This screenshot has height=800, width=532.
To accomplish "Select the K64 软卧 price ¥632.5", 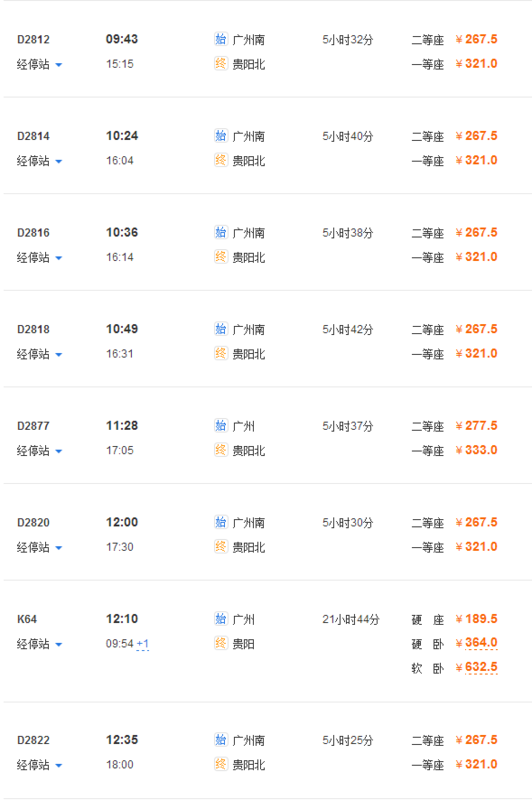I will (x=476, y=667).
